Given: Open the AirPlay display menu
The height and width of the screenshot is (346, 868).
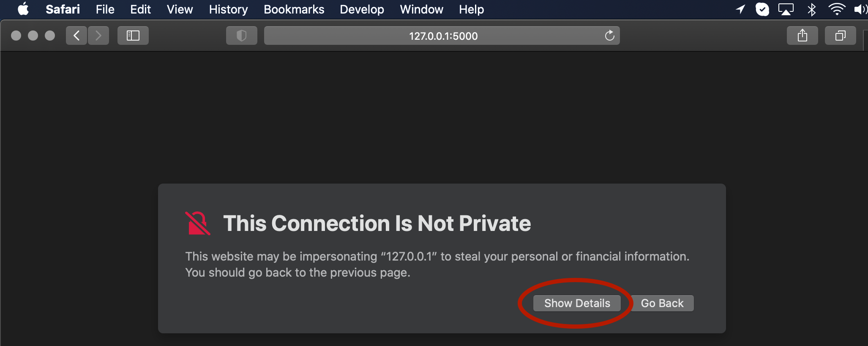Looking at the screenshot, I should 786,9.
